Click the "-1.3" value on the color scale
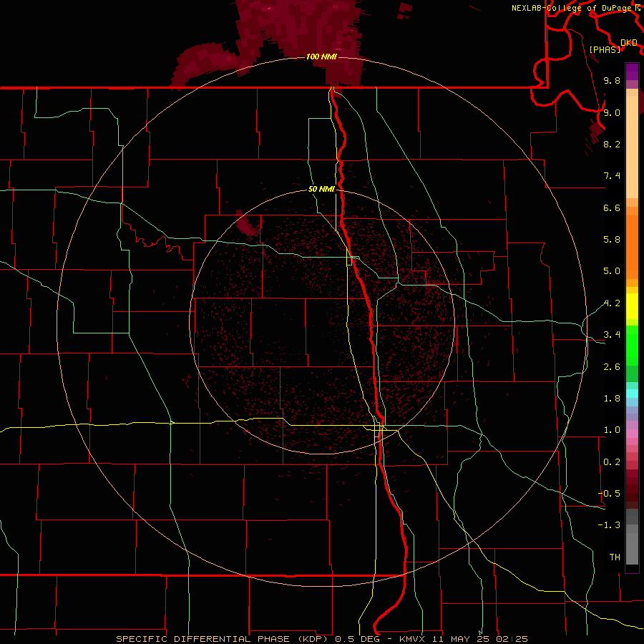 [609, 525]
